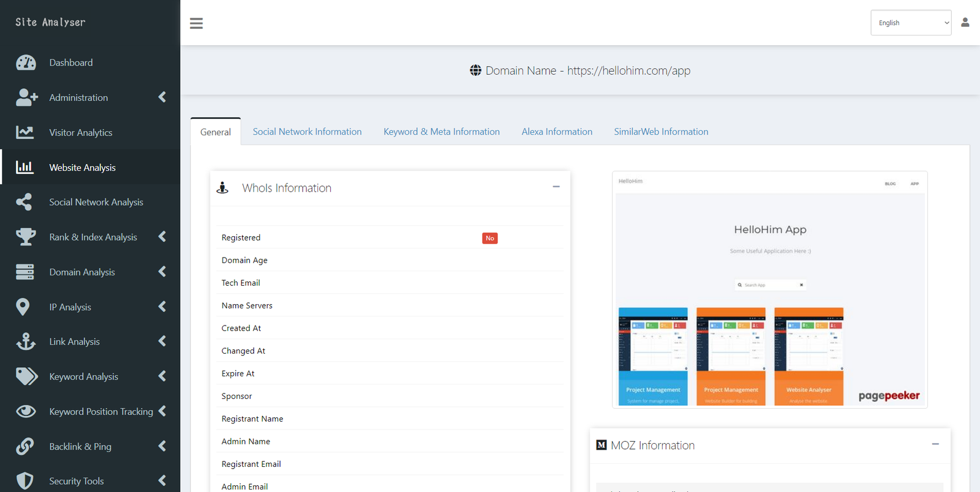The image size is (980, 492).
Task: Click the Social Network Analysis share icon
Action: tap(24, 202)
